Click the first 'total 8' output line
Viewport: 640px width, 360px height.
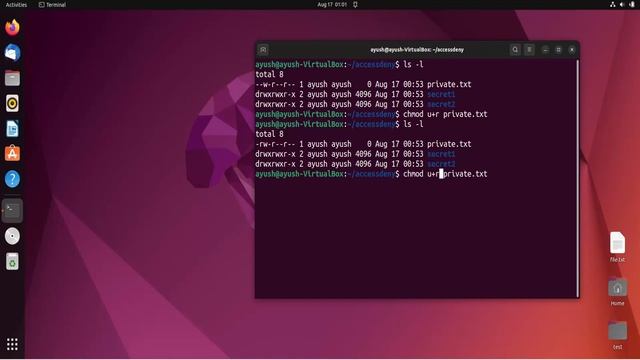pos(269,74)
